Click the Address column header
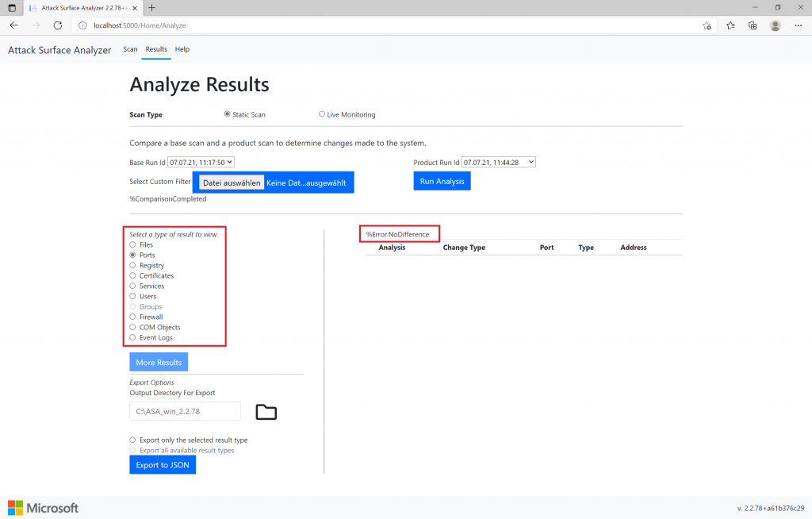The width and height of the screenshot is (812, 519). 634,248
